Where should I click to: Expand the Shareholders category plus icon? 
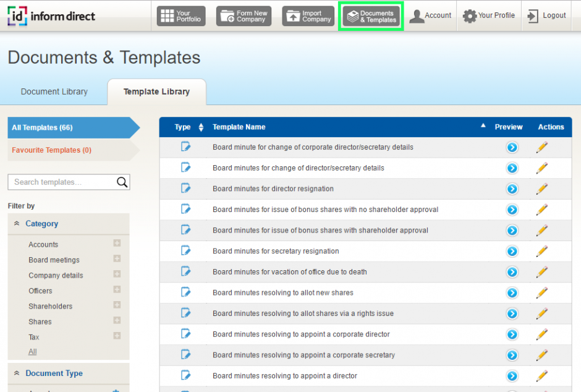pos(117,305)
